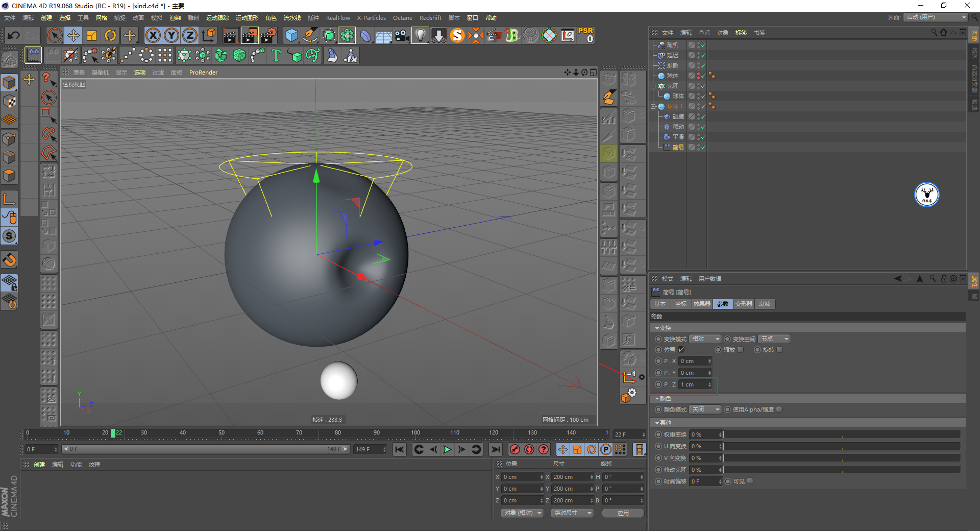Toggle the green enable check for 推散
980x531 pixels.
pos(703,65)
